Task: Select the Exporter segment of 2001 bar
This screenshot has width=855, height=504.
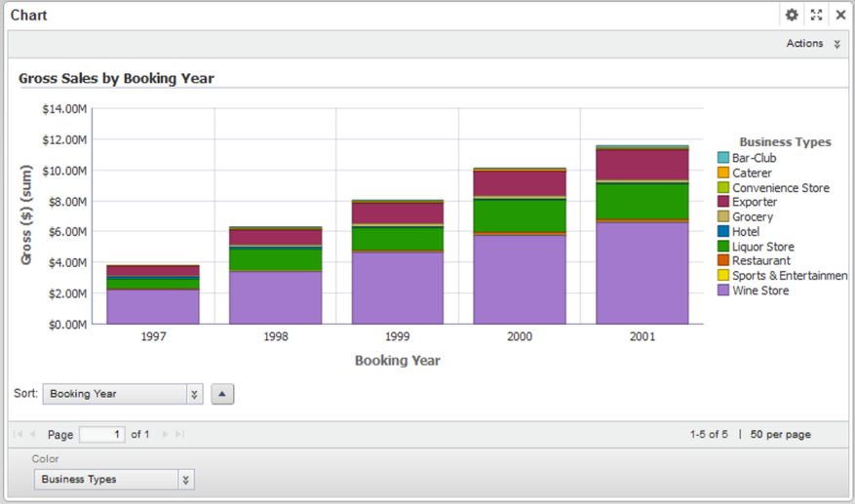Action: click(642, 165)
